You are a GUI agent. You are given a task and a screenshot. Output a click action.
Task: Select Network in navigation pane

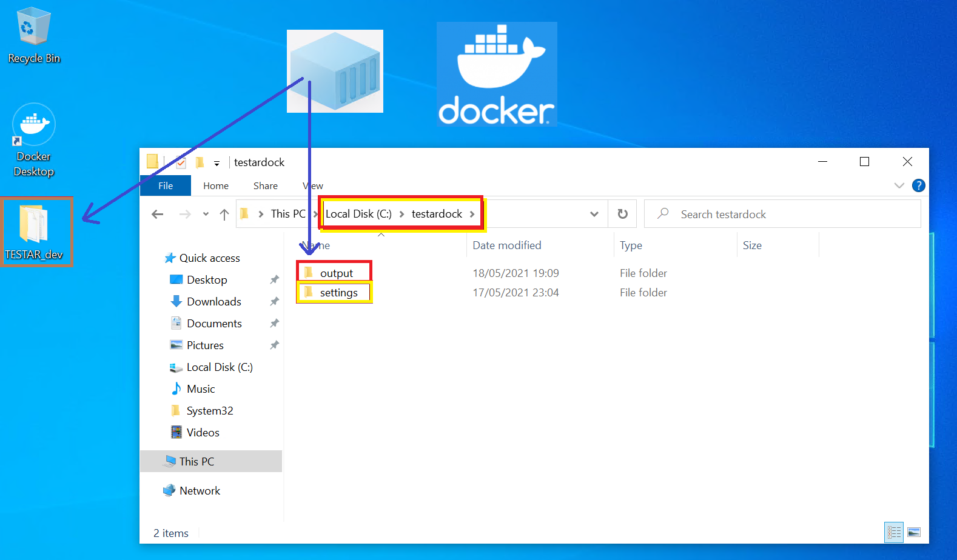tap(200, 491)
